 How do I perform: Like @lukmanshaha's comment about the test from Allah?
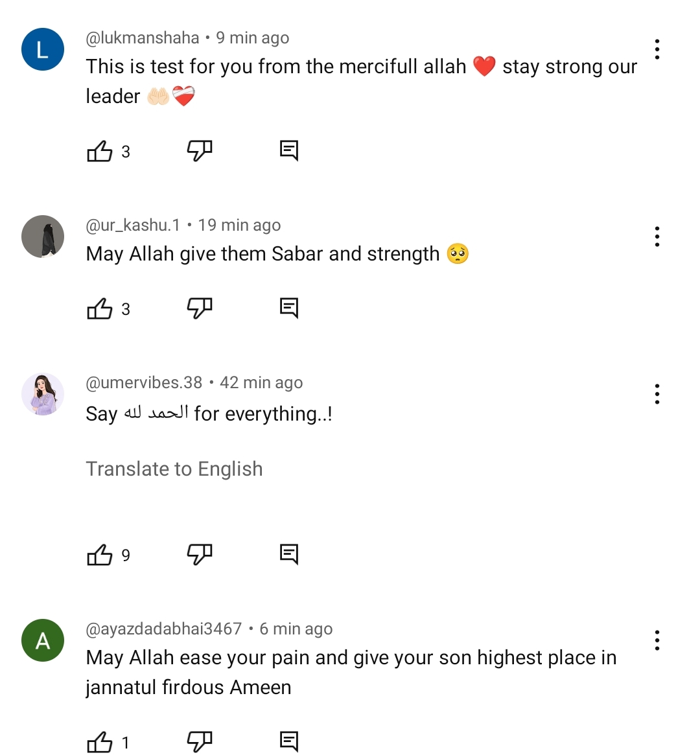(99, 150)
